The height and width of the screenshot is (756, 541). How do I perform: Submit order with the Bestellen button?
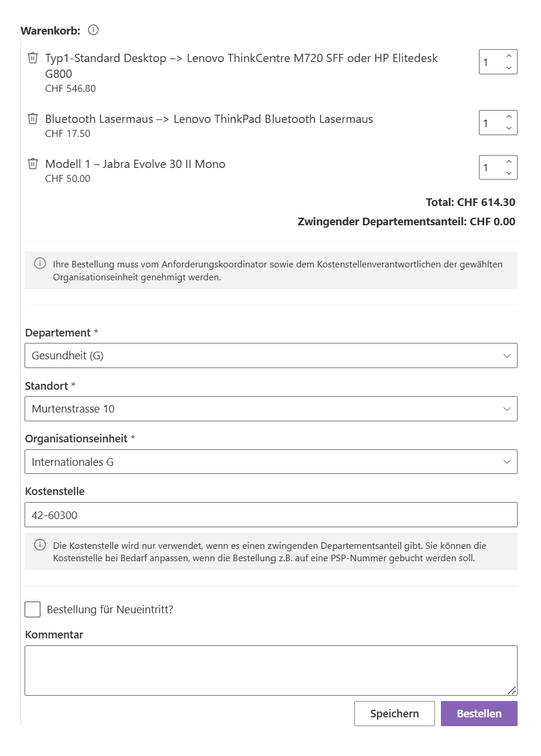click(479, 713)
